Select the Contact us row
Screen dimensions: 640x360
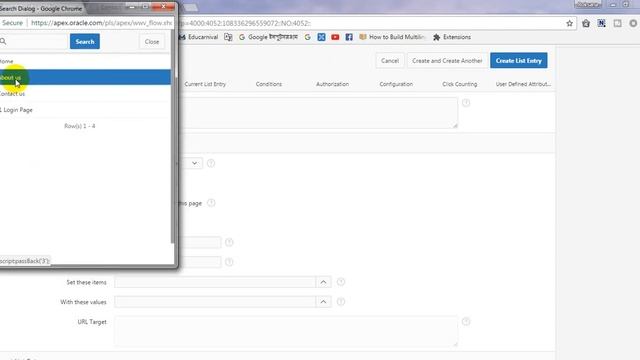(x=85, y=93)
